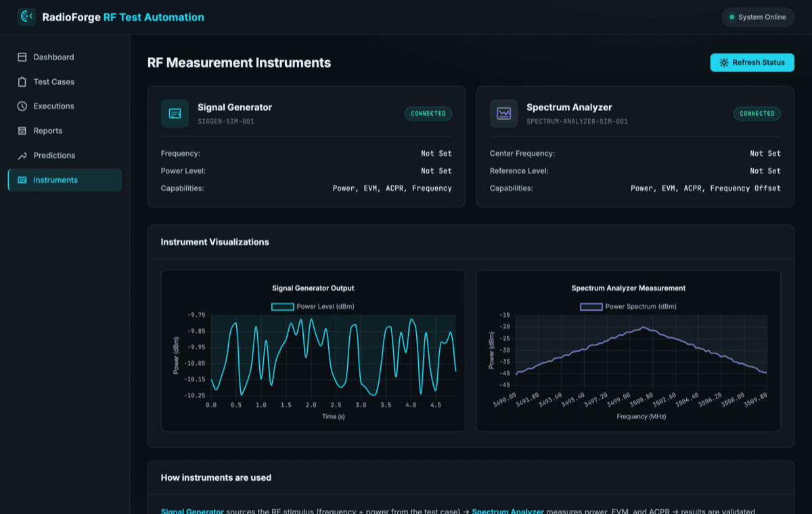Click the RF Measurement Instruments page title
This screenshot has height=514, width=812.
tap(239, 63)
